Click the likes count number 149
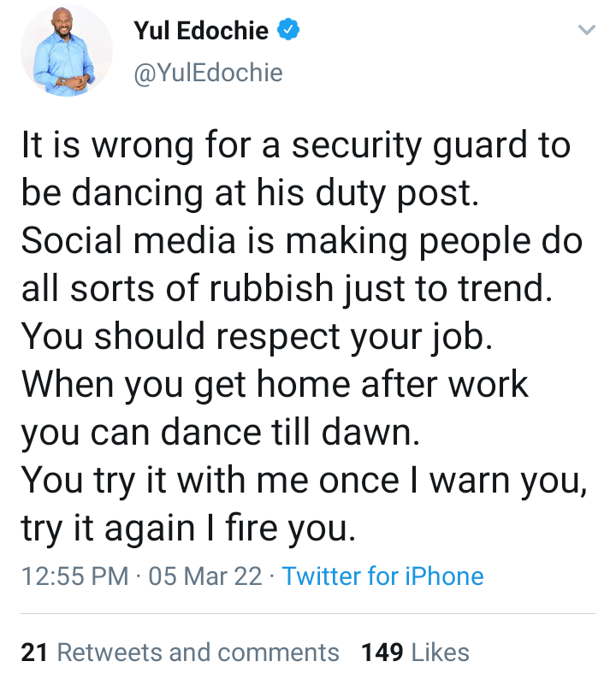Screen dimensions: 616x685 tap(382, 653)
